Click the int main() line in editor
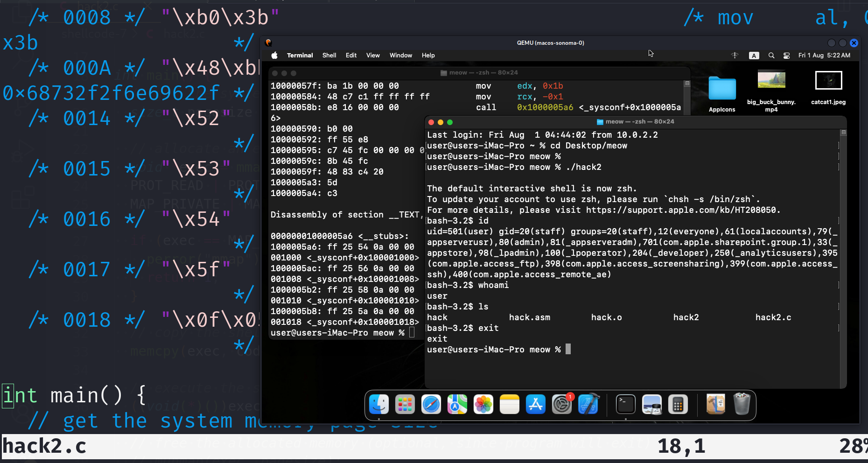The image size is (868, 463). 75,395
